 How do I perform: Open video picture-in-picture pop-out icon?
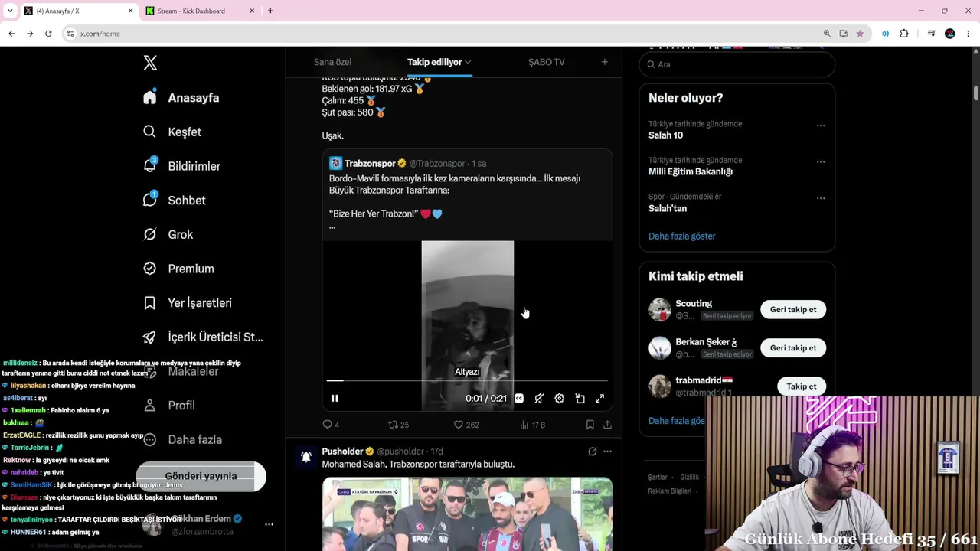580,398
